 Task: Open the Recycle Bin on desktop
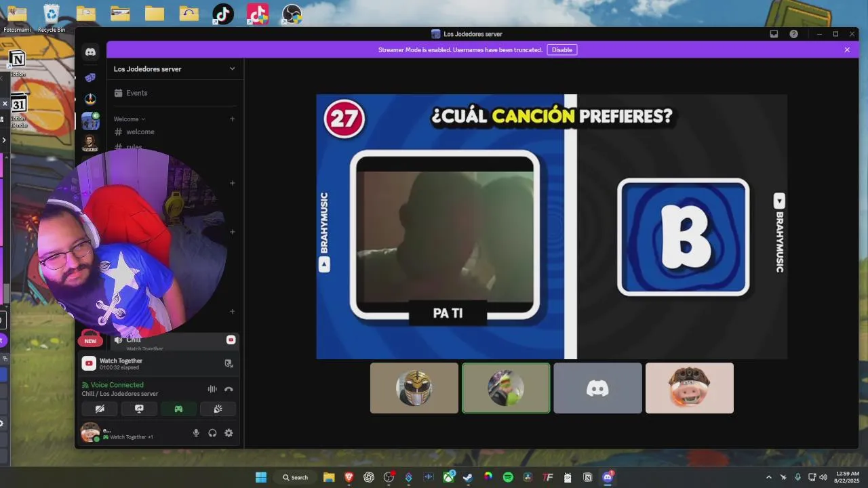52,18
